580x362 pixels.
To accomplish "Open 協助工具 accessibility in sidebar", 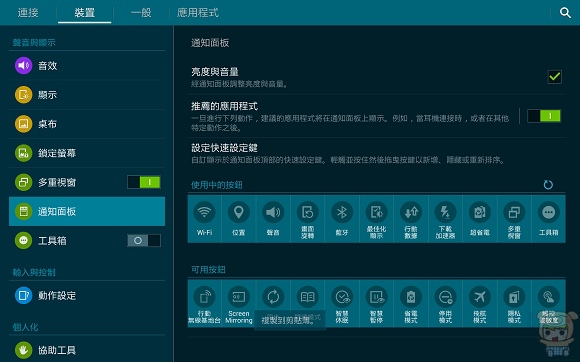I will click(x=87, y=350).
